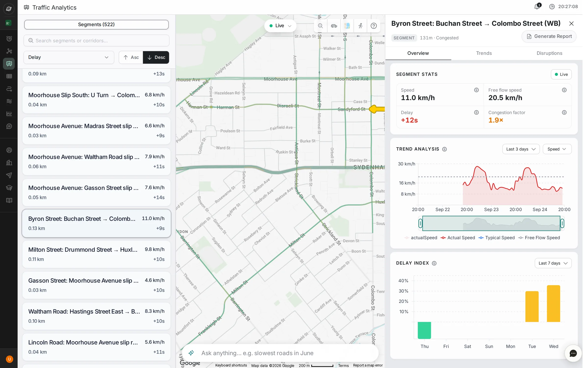Close the Byron Street segment panel
Viewport: 588px width, 368px height.
point(571,24)
